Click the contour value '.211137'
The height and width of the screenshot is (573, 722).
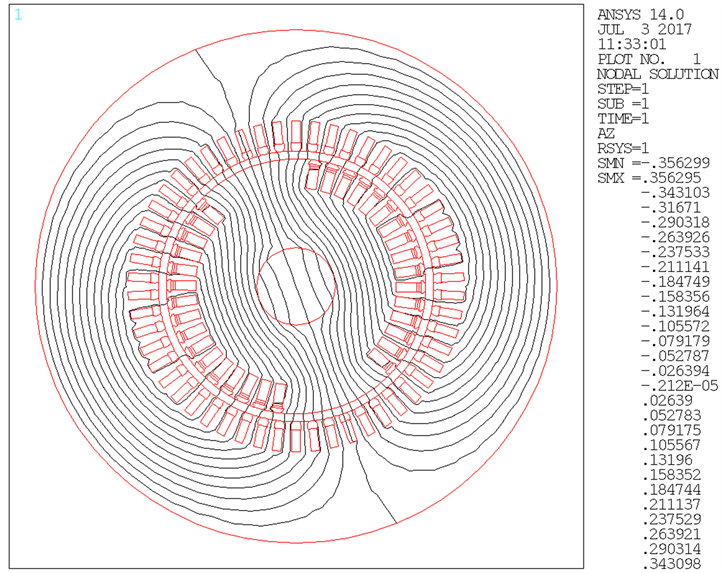click(672, 504)
